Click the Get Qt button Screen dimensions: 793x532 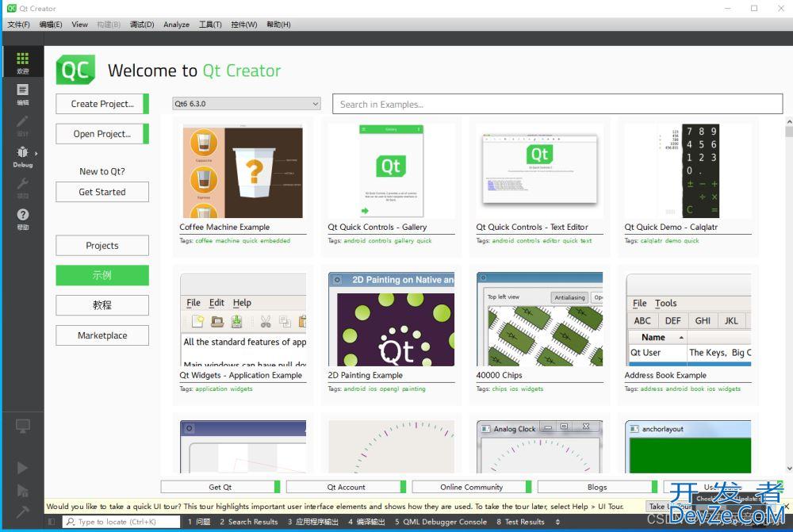pos(220,487)
